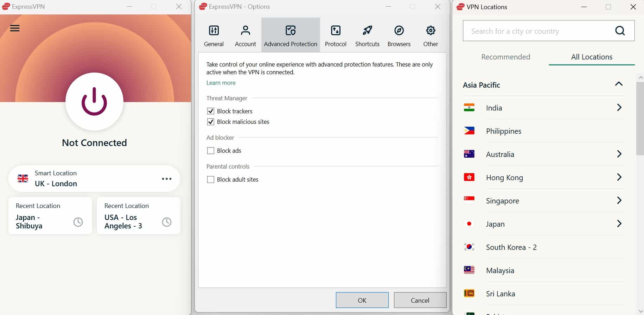Collapse the Asia Pacific section
The height and width of the screenshot is (315, 644).
click(619, 84)
